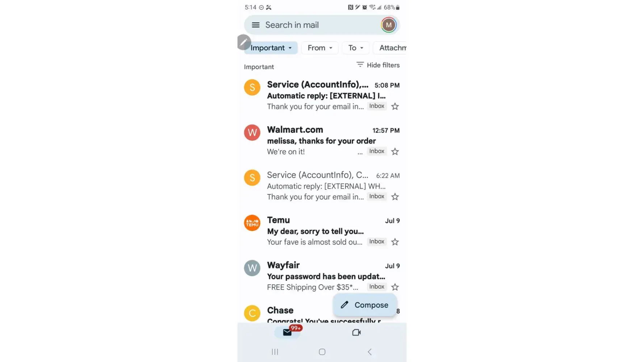The image size is (644, 362).
Task: Open the Mail tab with 99+ badge
Action: point(288,332)
